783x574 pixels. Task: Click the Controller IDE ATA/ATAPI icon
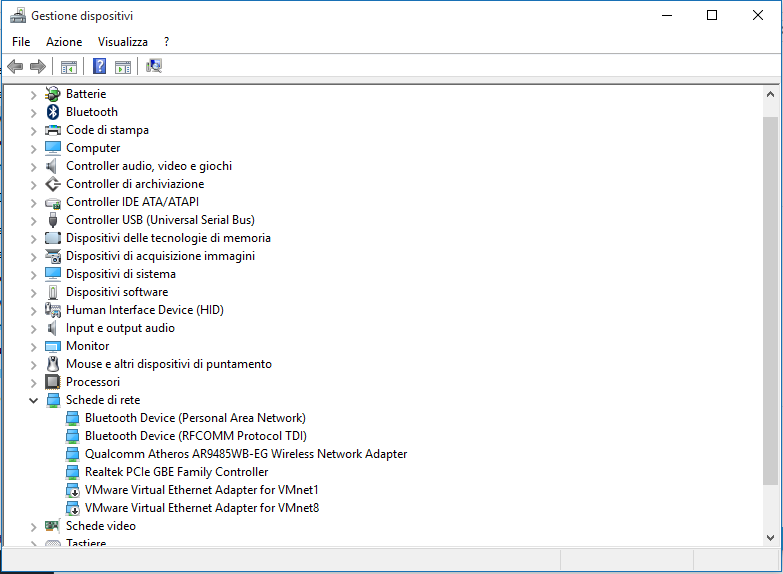click(x=53, y=203)
